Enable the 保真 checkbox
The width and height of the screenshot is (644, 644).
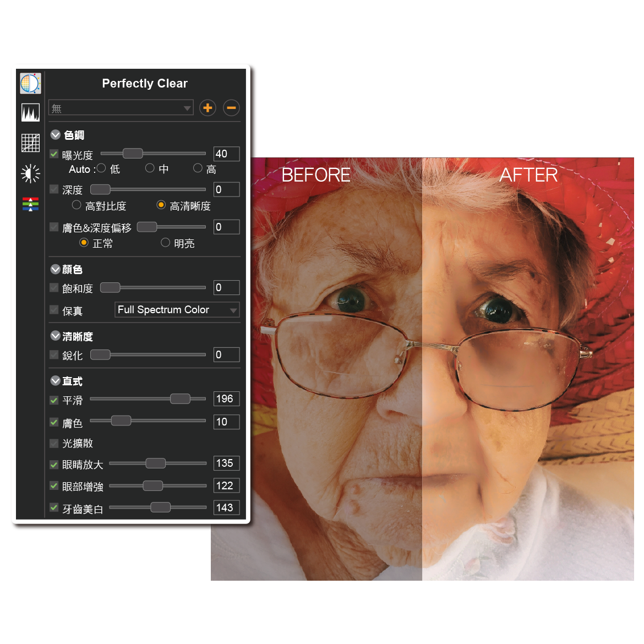tap(54, 310)
